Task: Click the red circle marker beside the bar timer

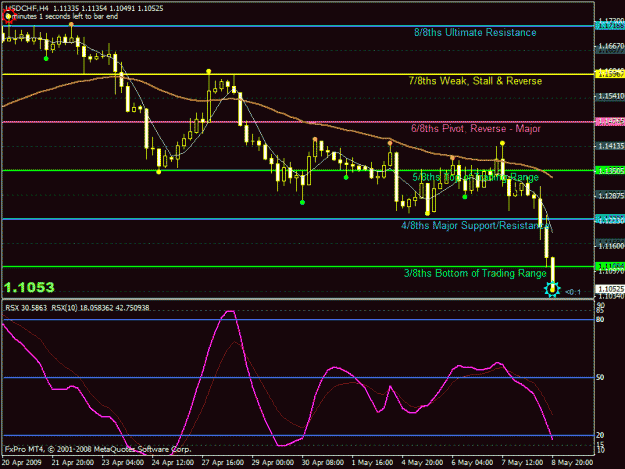Action: coord(8,16)
